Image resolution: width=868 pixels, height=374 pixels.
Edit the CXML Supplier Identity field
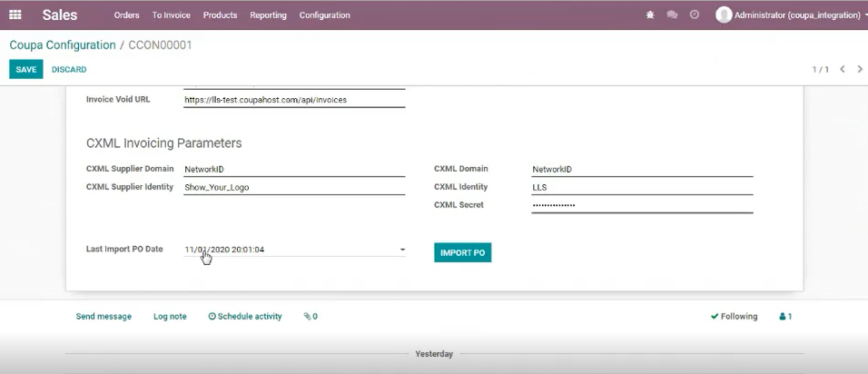point(294,188)
